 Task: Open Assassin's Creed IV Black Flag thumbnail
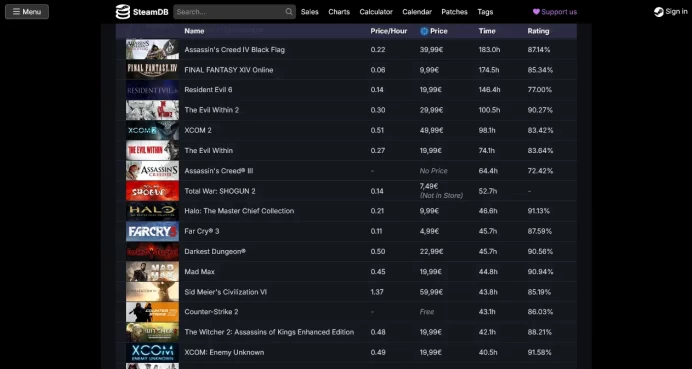(152, 49)
